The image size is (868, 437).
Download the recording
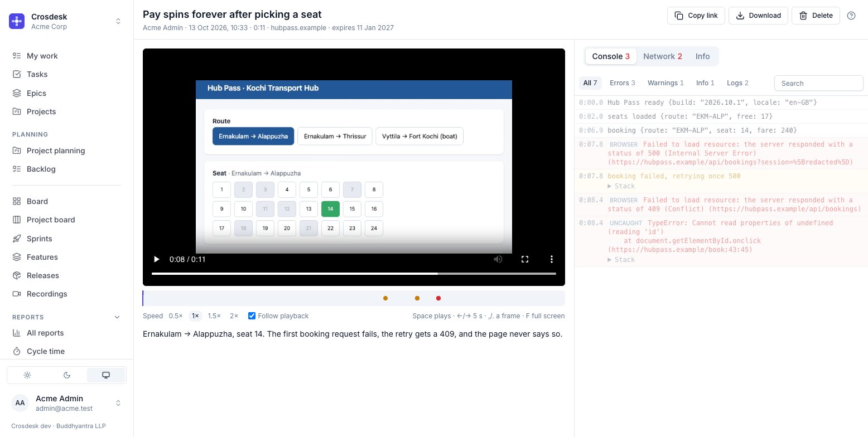click(x=758, y=16)
